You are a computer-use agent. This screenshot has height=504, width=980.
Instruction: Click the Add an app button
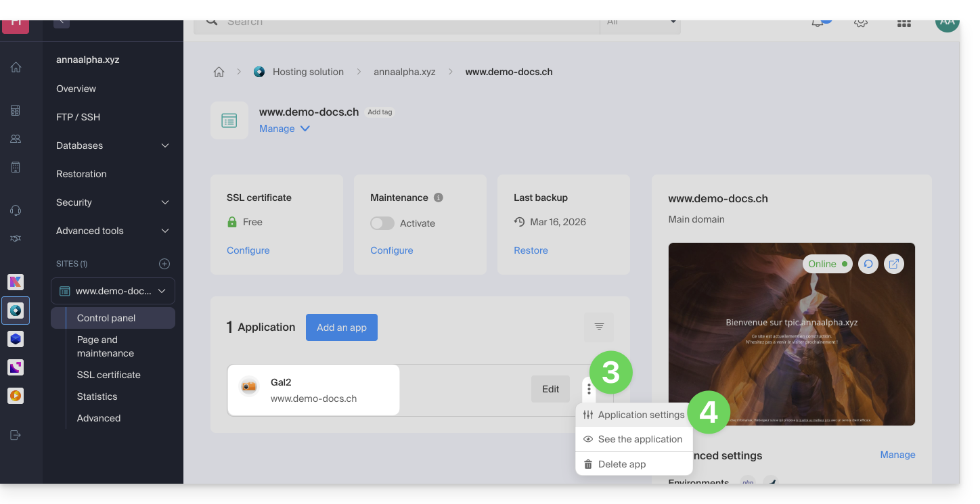point(342,327)
